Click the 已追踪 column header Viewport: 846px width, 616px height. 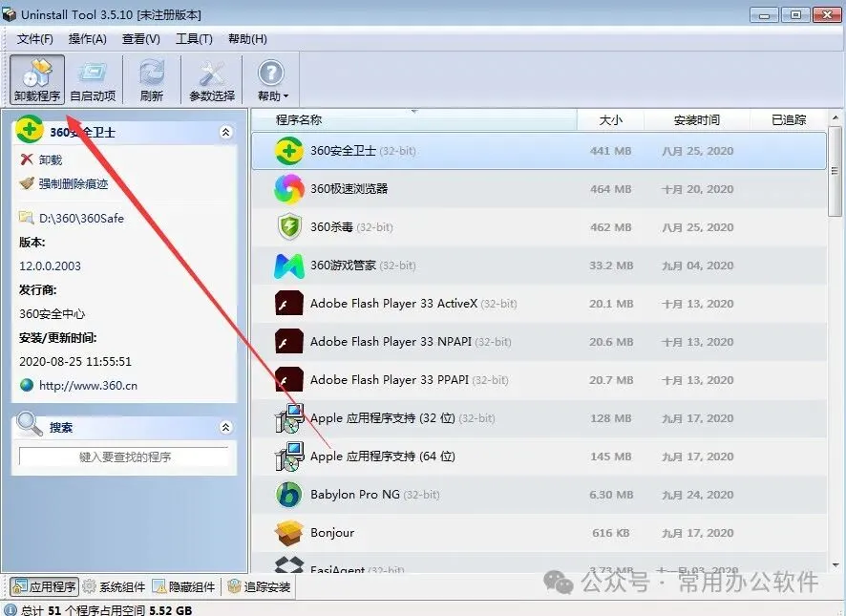point(789,119)
